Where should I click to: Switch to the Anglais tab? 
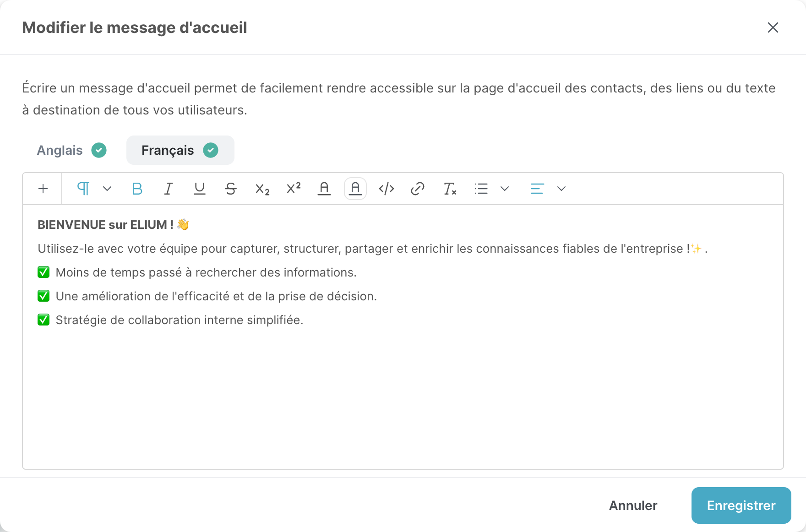click(x=71, y=150)
